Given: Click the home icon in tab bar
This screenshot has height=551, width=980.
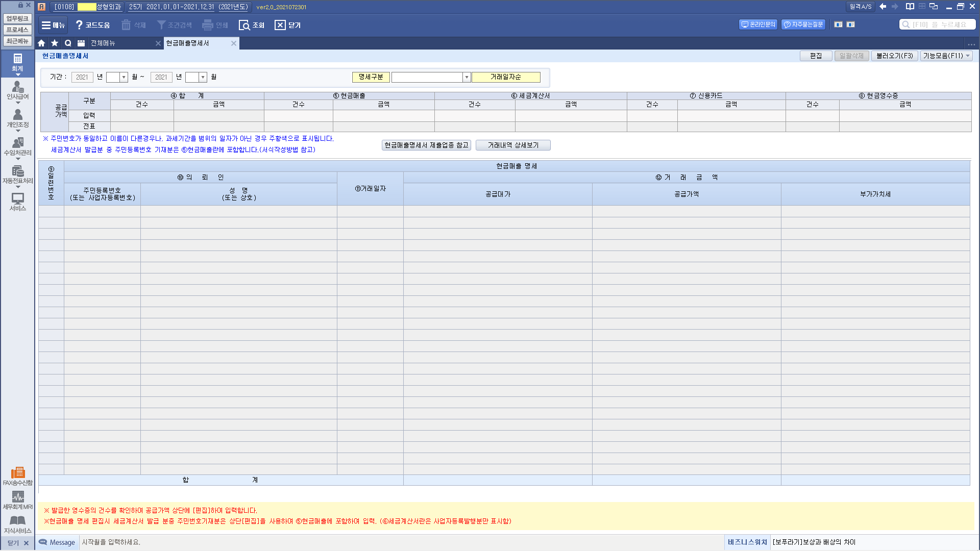Looking at the screenshot, I should (x=41, y=43).
